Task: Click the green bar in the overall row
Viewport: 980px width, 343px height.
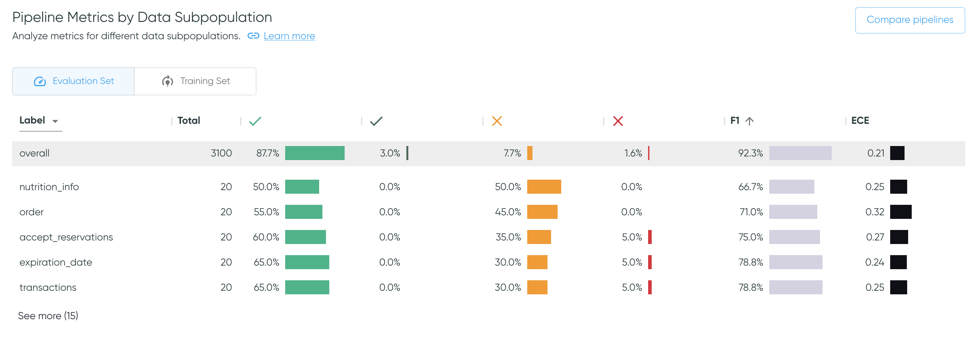Action: point(315,153)
